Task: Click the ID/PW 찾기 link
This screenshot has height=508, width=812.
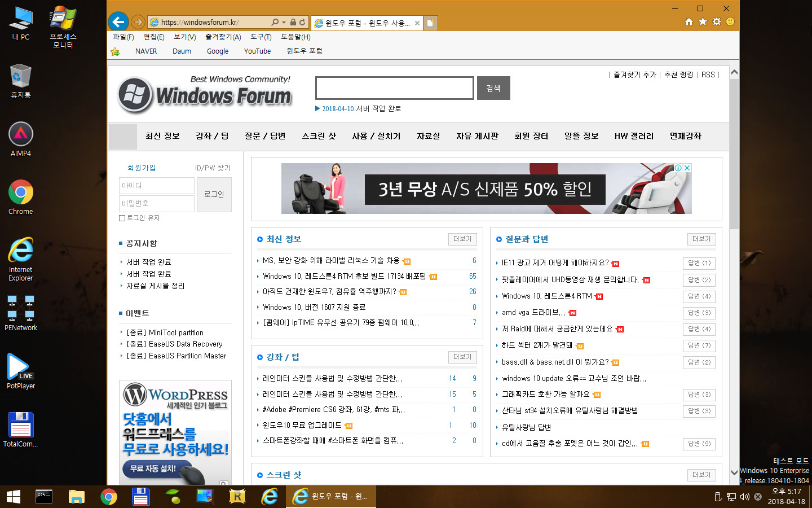Action: click(213, 168)
